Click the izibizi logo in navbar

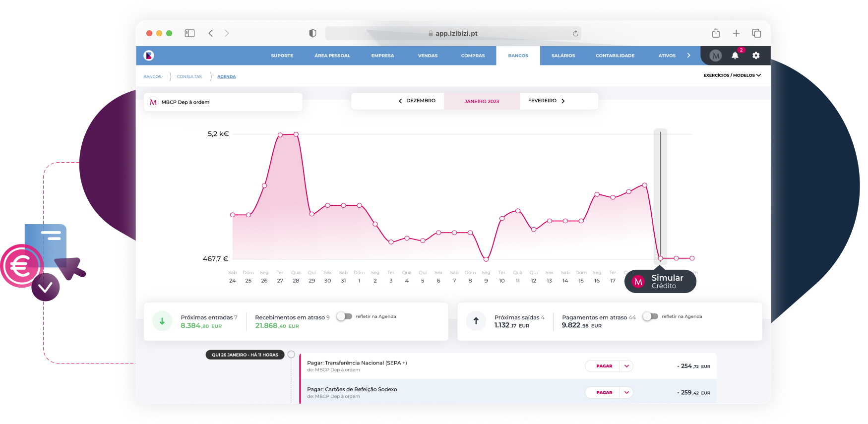[x=149, y=56]
